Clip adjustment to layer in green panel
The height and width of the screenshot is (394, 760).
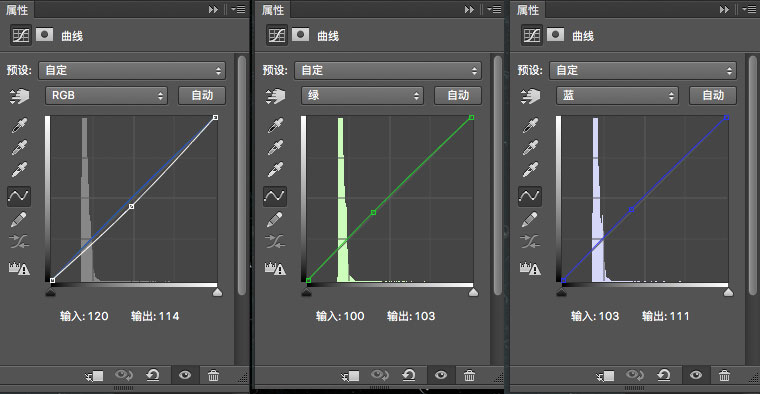pos(350,376)
